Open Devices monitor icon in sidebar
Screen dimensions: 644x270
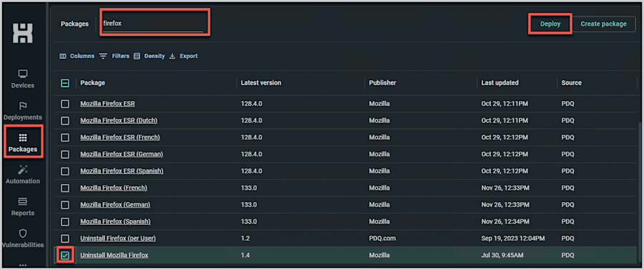23,74
